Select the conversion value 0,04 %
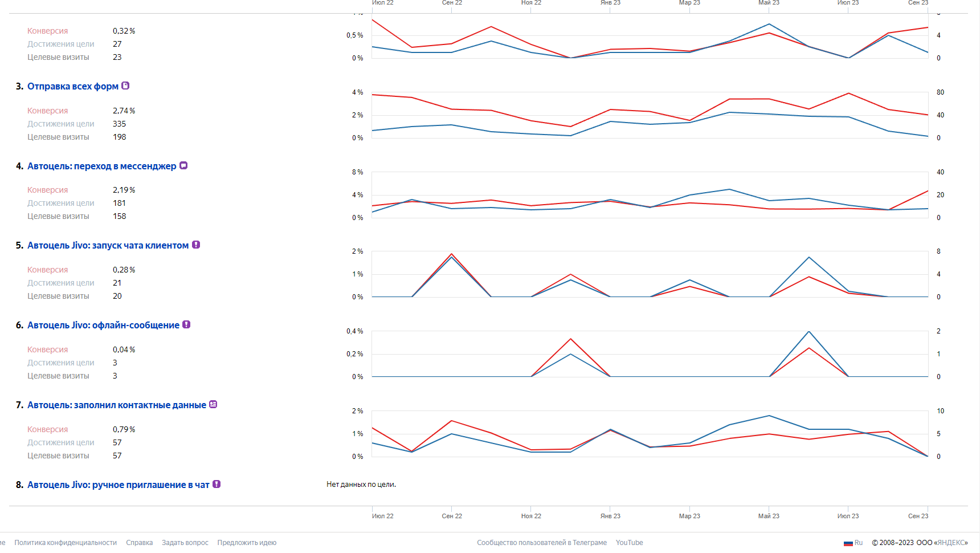Screen dimensions: 980x553 (x=124, y=349)
